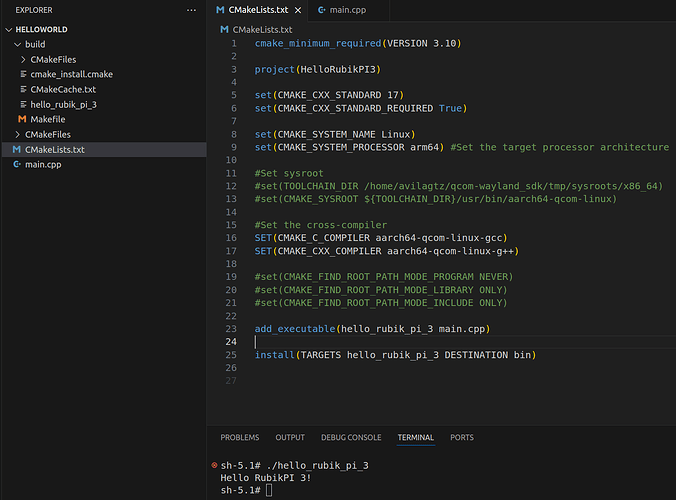Select the TERMINAL panel tab
Viewport: 676px width, 500px height.
416,438
